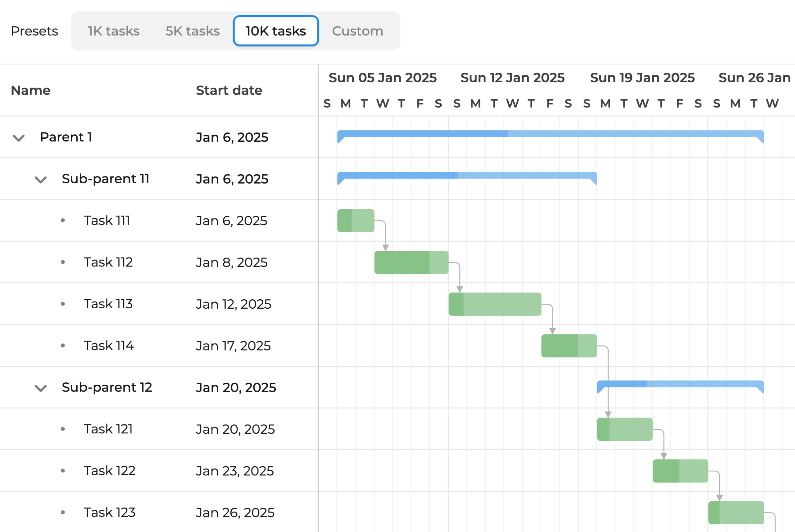
Task: Click the Sub-parent 11 summary bar
Action: coord(467,175)
